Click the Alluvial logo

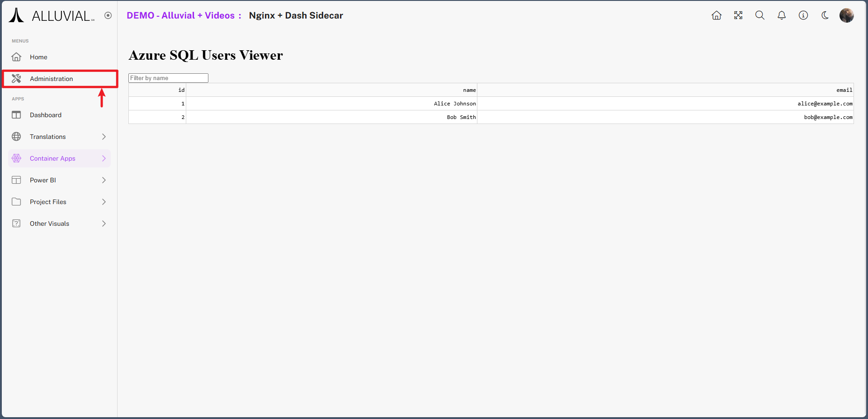[x=51, y=15]
